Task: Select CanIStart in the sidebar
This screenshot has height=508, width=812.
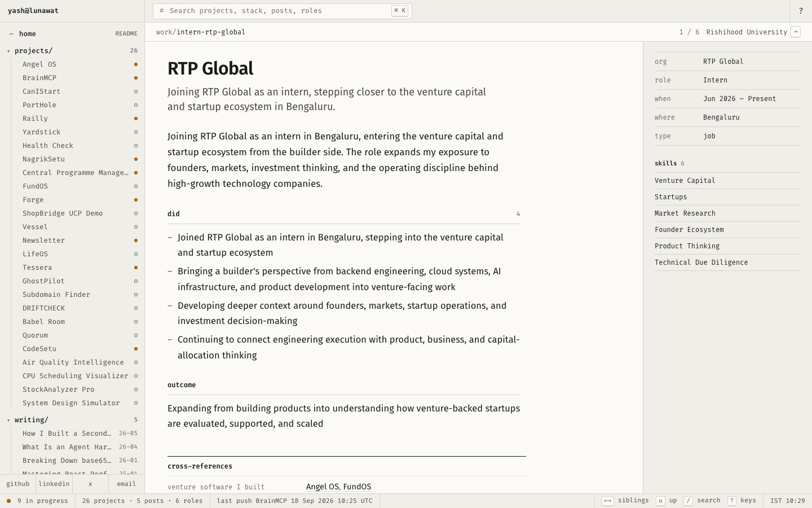Action: (79, 91)
